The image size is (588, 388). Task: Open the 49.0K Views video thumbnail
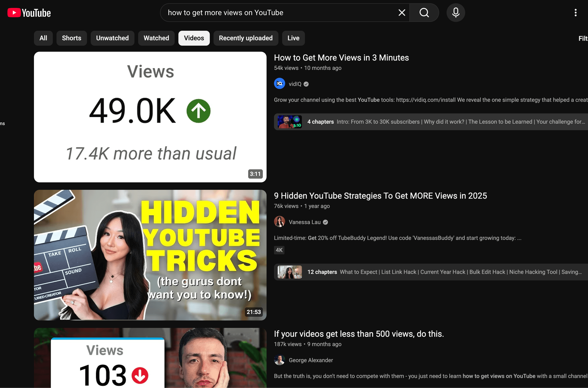pos(150,117)
